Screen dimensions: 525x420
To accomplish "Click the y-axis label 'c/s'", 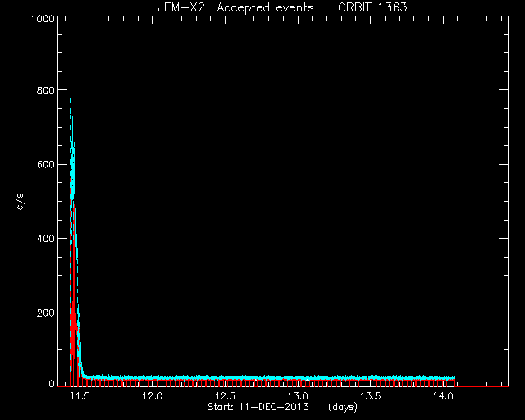I will click(x=21, y=202).
